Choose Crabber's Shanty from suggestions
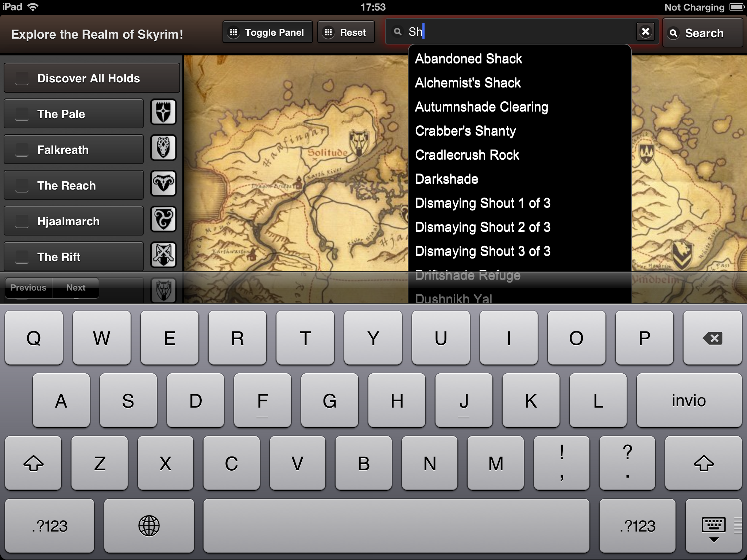The height and width of the screenshot is (560, 747). pyautogui.click(x=519, y=131)
